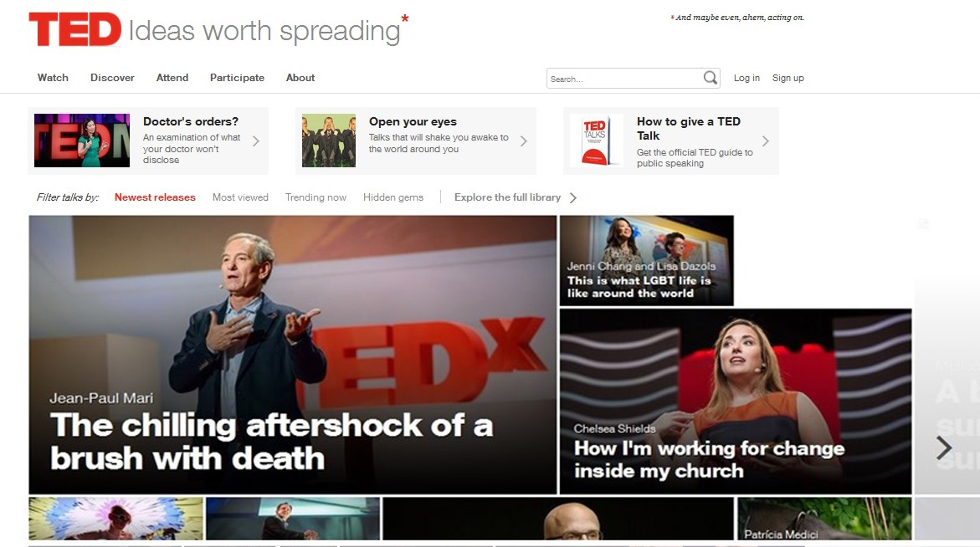Click into the Search input field
This screenshot has height=547, width=980.
click(623, 78)
